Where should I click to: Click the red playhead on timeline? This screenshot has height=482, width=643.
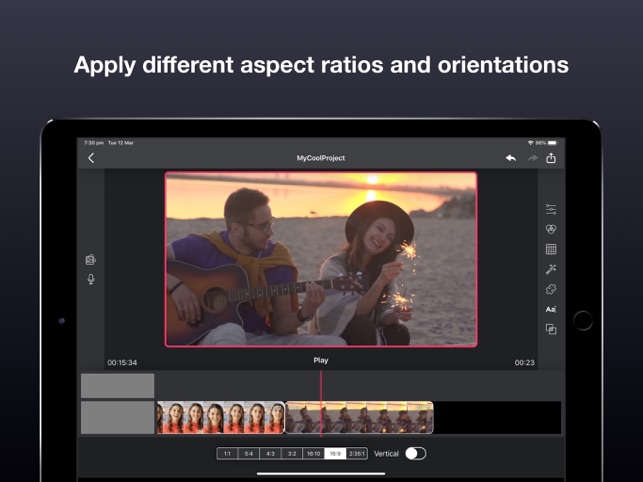(x=321, y=404)
